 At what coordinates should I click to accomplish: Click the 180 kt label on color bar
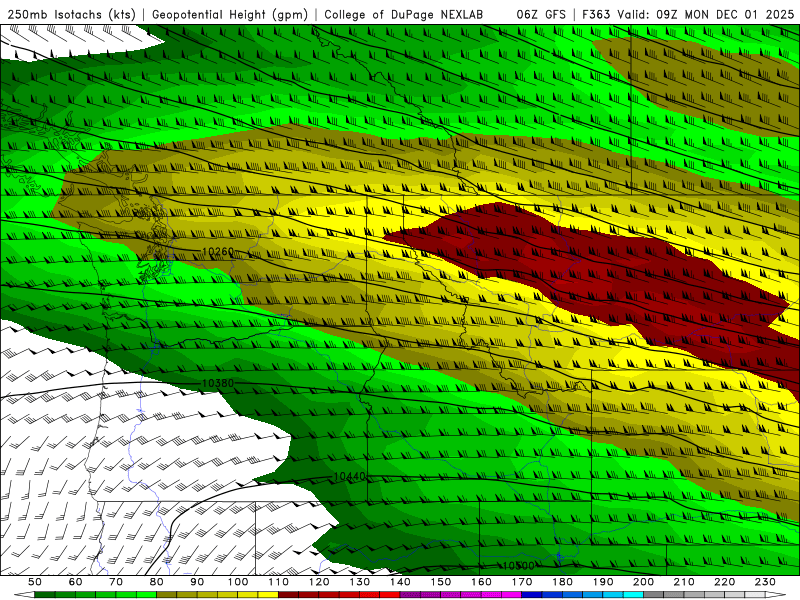[x=562, y=582]
